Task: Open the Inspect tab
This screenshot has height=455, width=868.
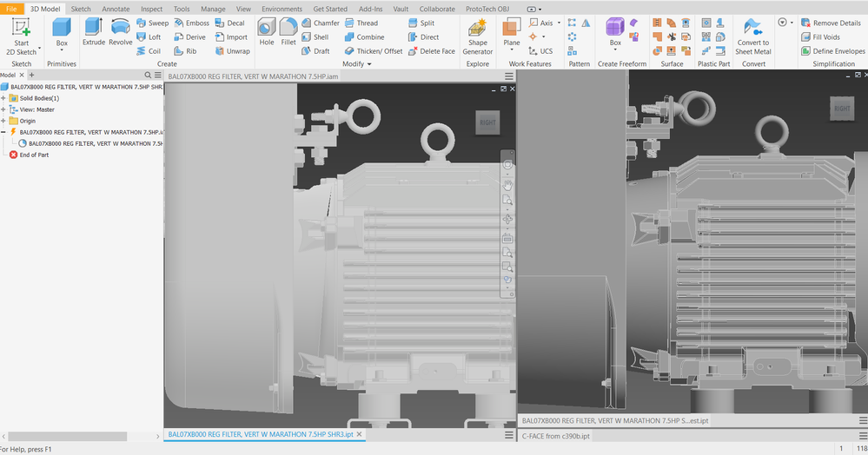Action: point(152,9)
